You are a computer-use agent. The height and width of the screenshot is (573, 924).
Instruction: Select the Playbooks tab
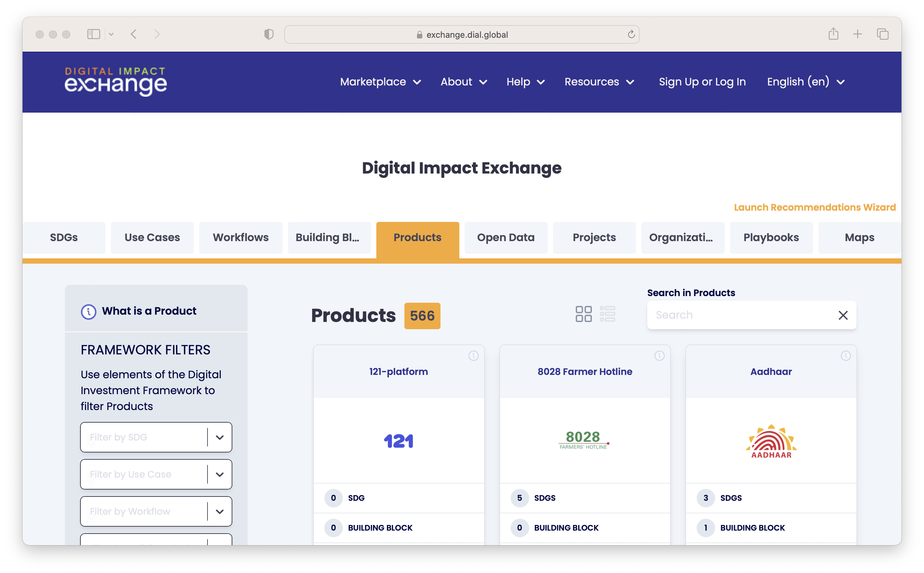[771, 237]
